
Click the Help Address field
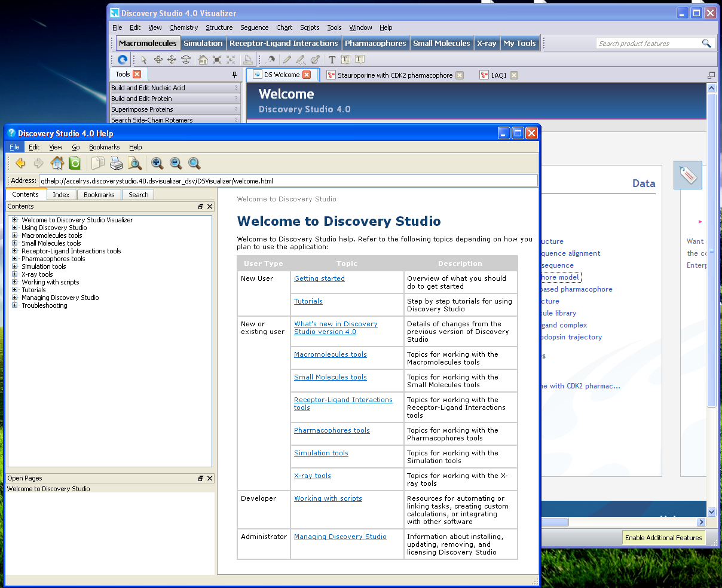click(x=288, y=180)
